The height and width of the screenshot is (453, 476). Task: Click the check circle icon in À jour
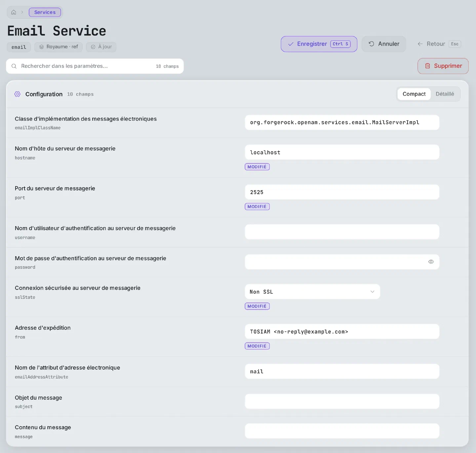point(93,47)
